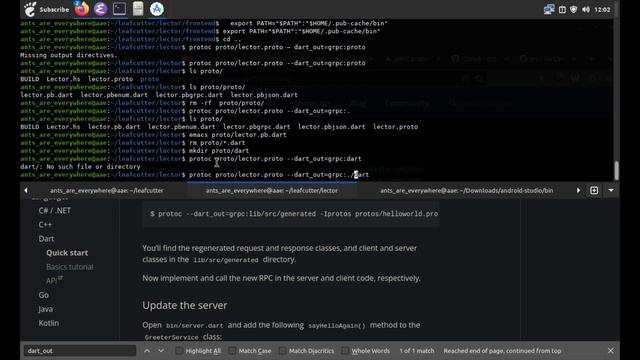Viewport: 640px width, 360px height.
Task: Launch Firefox from the top panel
Action: pyautogui.click(x=82, y=9)
